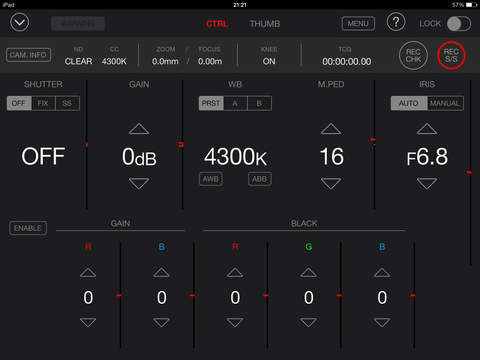480x360 pixels.
Task: Tap the REC S/S record button
Action: pyautogui.click(x=451, y=56)
